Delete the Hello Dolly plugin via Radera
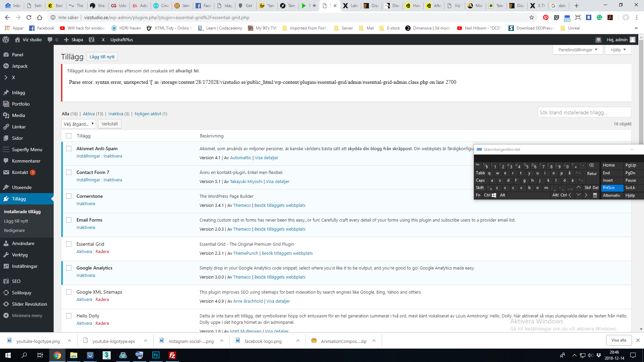 point(102,323)
